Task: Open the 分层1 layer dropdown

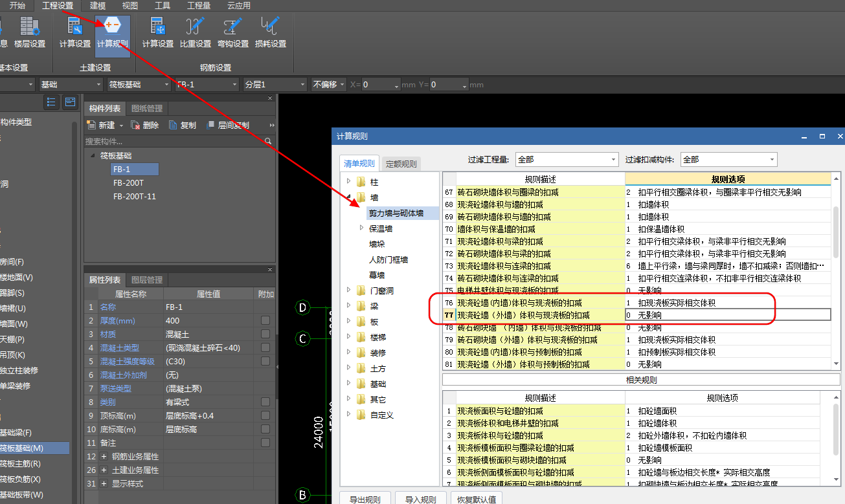Action: [275, 85]
